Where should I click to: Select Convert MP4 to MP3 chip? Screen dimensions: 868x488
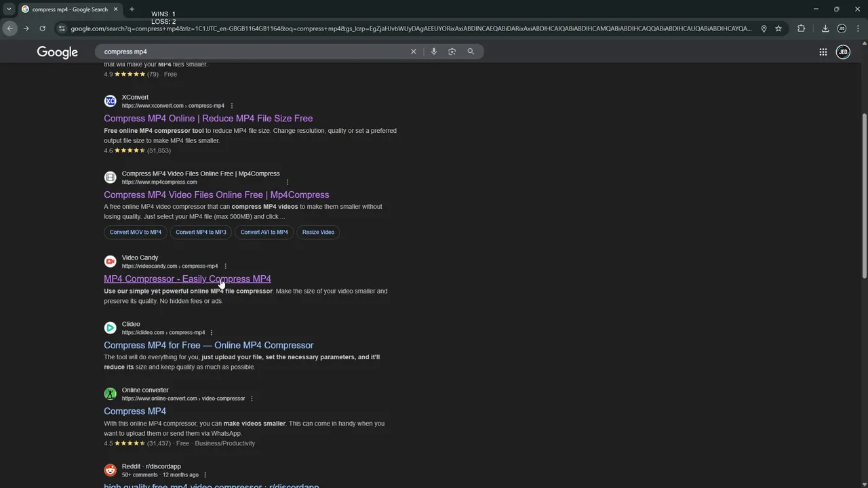click(x=201, y=232)
